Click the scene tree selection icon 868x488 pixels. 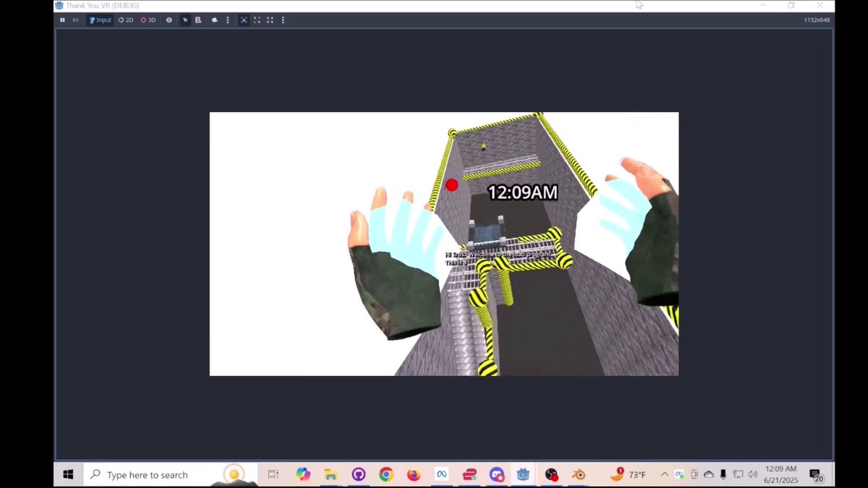[198, 20]
